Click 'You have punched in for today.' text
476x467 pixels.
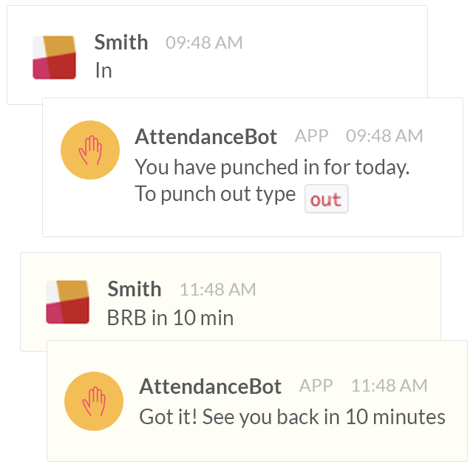pyautogui.click(x=272, y=167)
